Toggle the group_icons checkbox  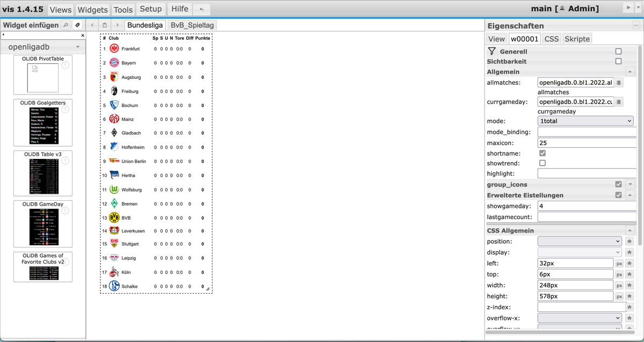click(x=618, y=184)
